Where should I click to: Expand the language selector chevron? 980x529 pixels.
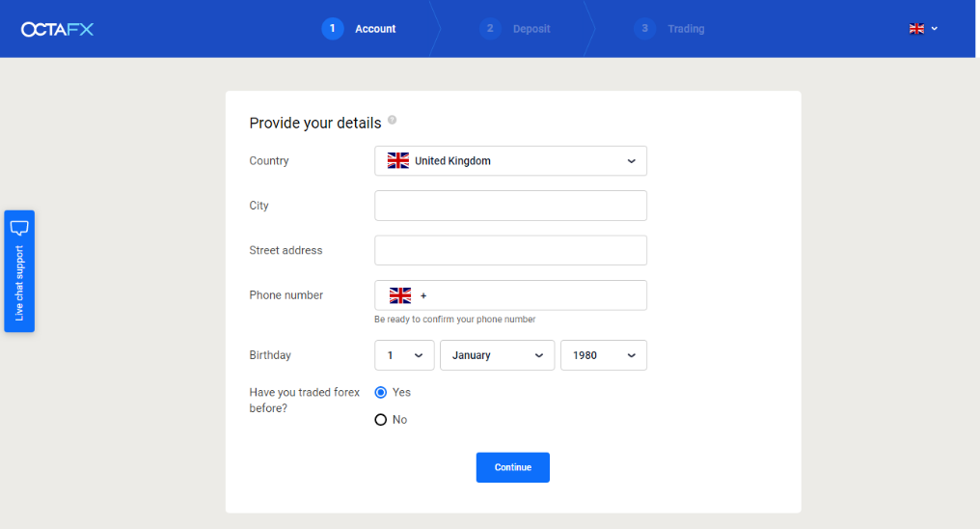pyautogui.click(x=935, y=29)
